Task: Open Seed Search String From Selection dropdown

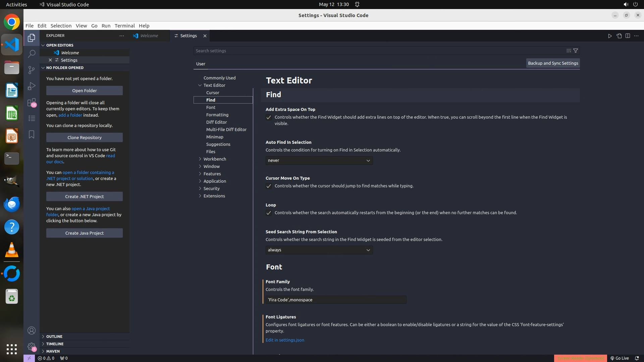Action: [x=319, y=250]
